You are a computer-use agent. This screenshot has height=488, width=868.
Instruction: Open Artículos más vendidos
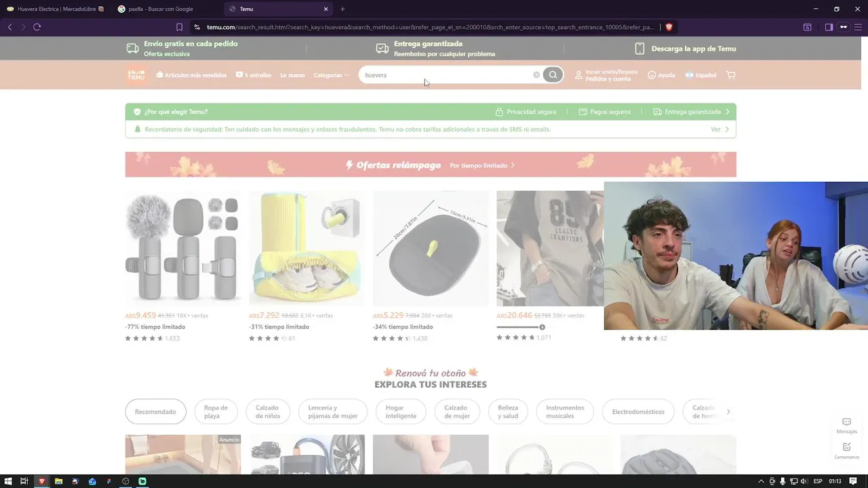click(x=191, y=75)
